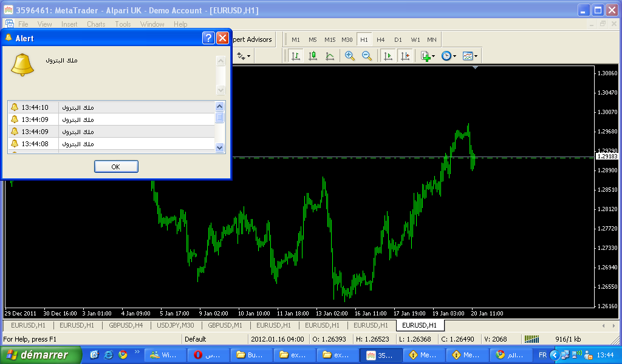622x364 pixels.
Task: Select the 13:44:08 alert row
Action: pyautogui.click(x=111, y=144)
